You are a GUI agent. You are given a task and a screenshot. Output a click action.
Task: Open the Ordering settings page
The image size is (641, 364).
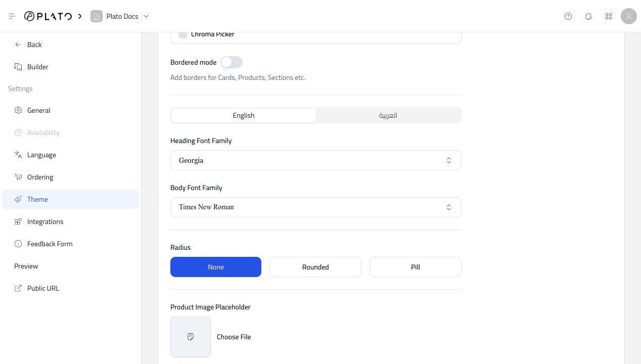[70, 177]
